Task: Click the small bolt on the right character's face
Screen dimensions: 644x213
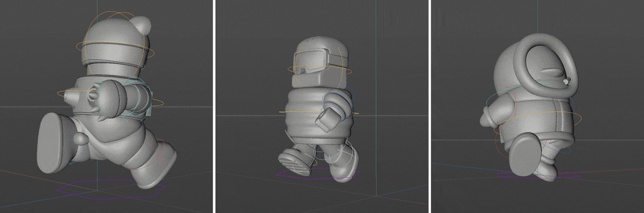Action: point(567,81)
